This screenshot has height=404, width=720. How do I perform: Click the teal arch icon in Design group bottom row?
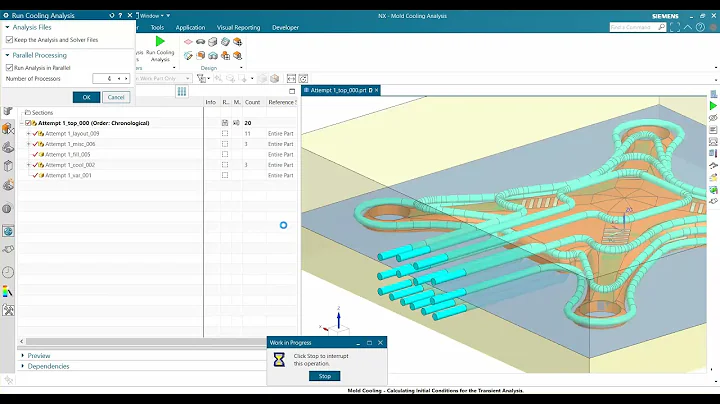tap(213, 56)
